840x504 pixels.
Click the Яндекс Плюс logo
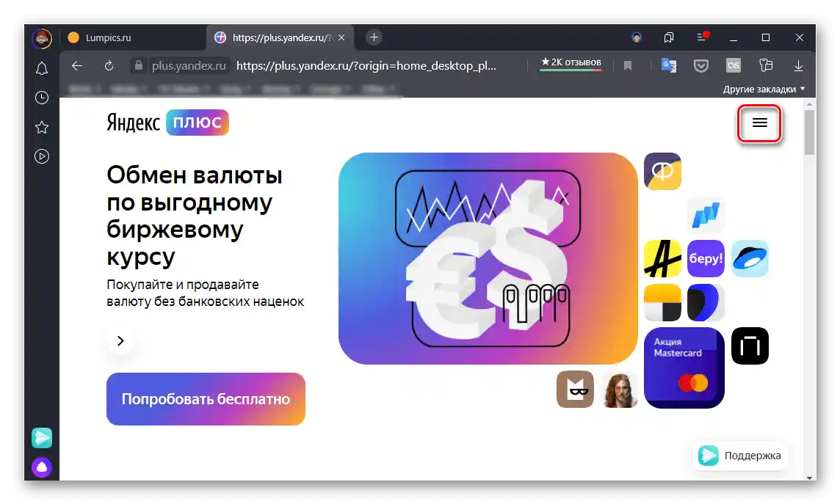pos(167,123)
